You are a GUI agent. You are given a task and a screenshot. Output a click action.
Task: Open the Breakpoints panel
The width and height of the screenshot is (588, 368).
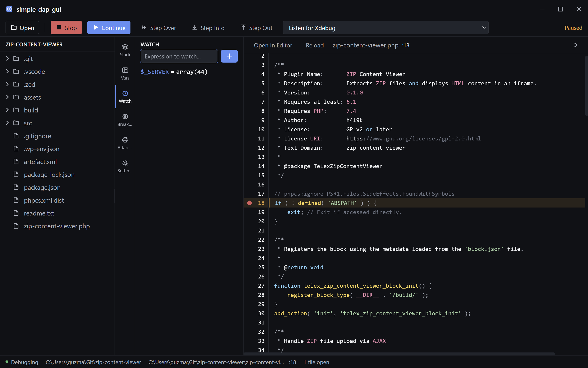click(x=125, y=120)
